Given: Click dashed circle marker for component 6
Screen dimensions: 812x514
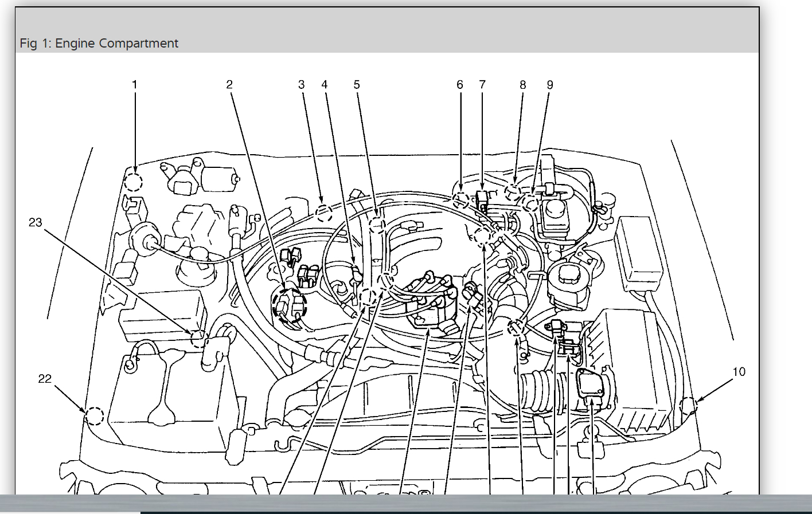Looking at the screenshot, I should (460, 200).
